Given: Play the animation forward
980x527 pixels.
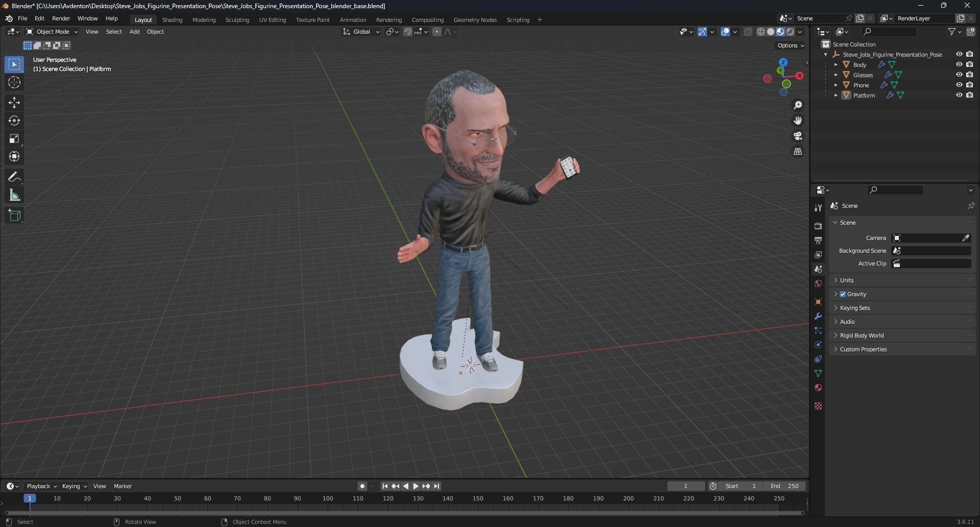Looking at the screenshot, I should coord(415,486).
